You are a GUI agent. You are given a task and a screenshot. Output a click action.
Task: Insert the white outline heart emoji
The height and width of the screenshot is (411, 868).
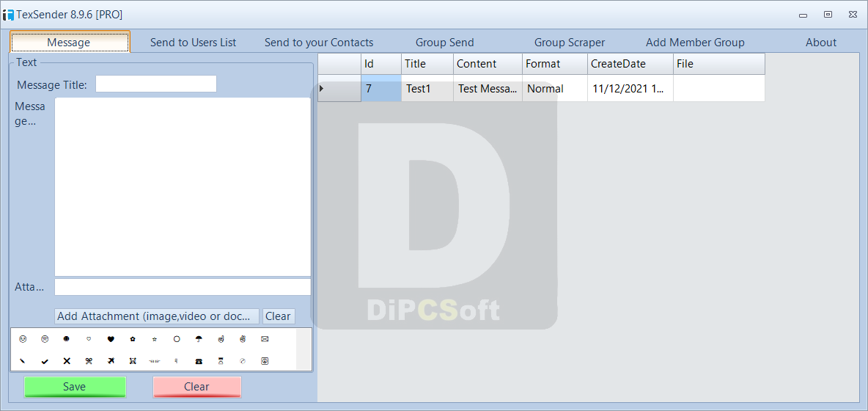tap(89, 338)
